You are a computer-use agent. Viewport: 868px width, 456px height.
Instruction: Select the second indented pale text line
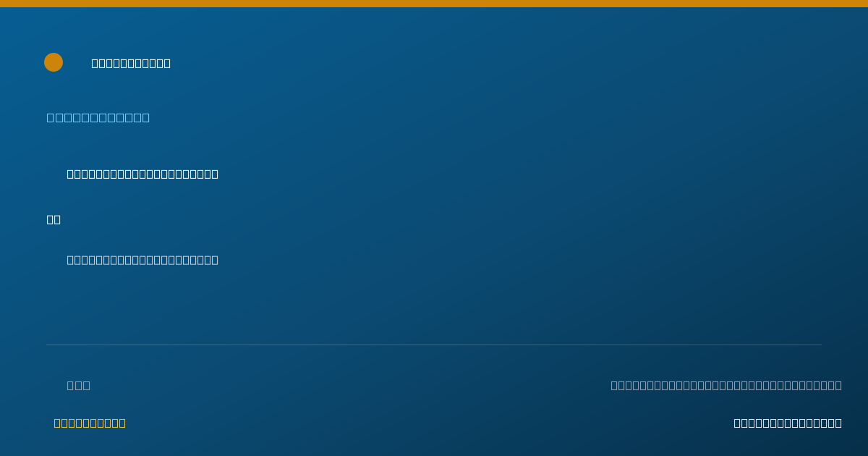[x=142, y=260]
